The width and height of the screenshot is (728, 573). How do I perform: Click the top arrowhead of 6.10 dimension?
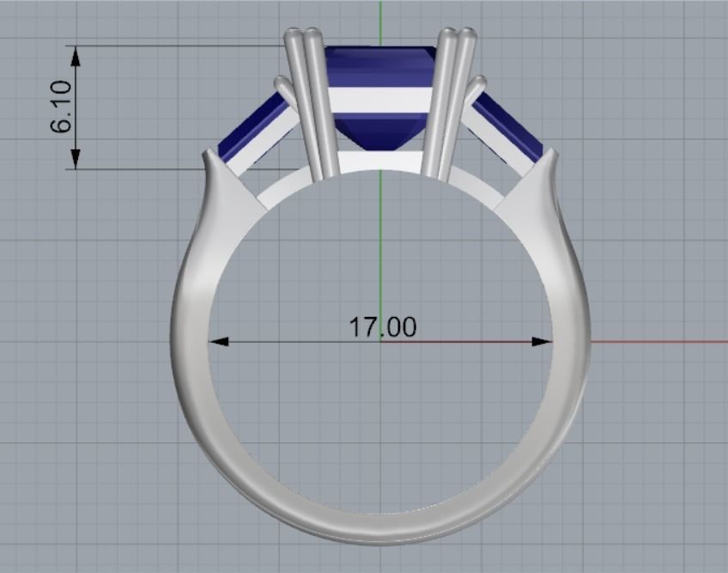tap(76, 58)
